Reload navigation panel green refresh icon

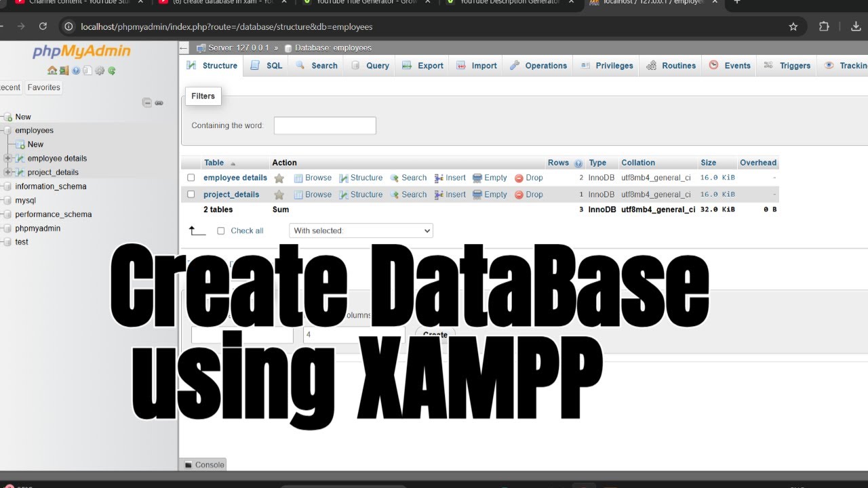[111, 70]
